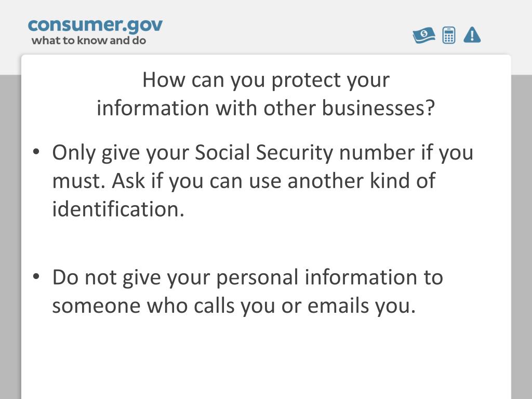
Task: Click the word 'identification.'
Action: pos(118,209)
